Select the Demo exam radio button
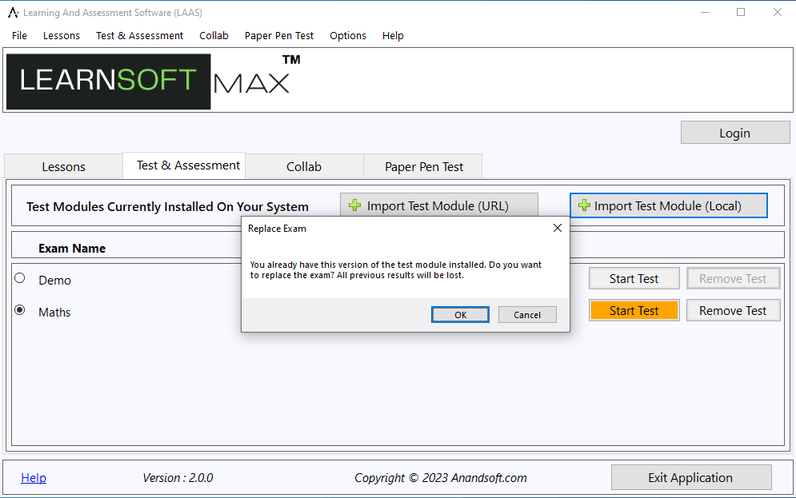The width and height of the screenshot is (796, 498). [x=19, y=278]
